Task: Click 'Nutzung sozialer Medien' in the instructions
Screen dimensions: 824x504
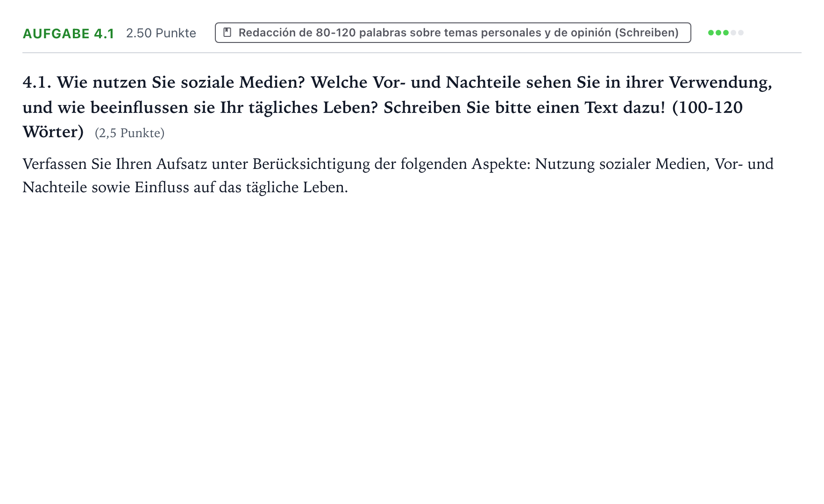Action: tap(622, 164)
